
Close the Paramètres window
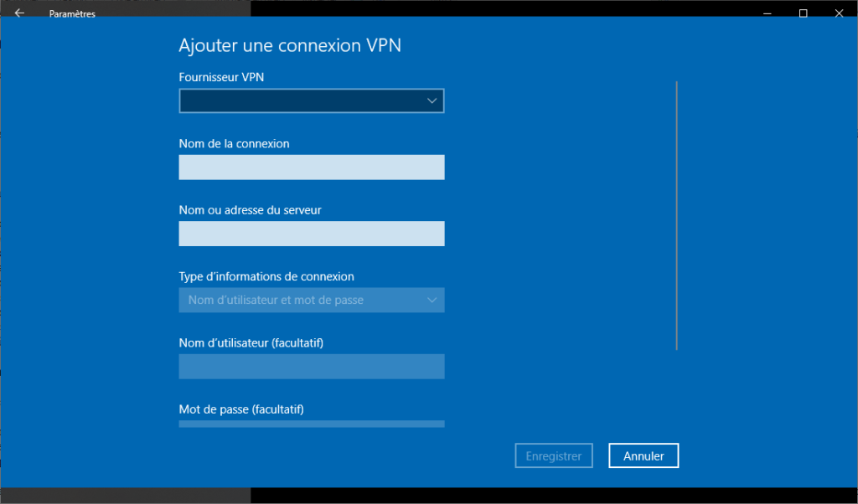(x=839, y=13)
